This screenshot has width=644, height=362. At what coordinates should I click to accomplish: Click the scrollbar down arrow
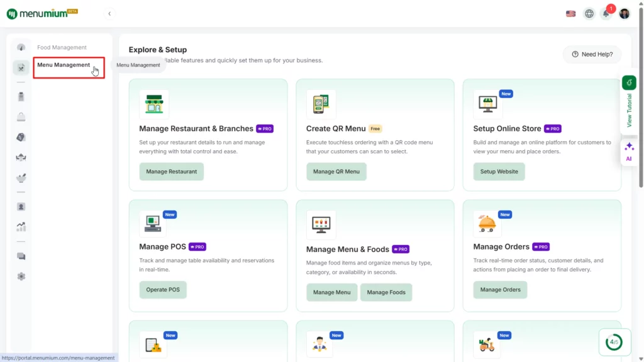641,359
